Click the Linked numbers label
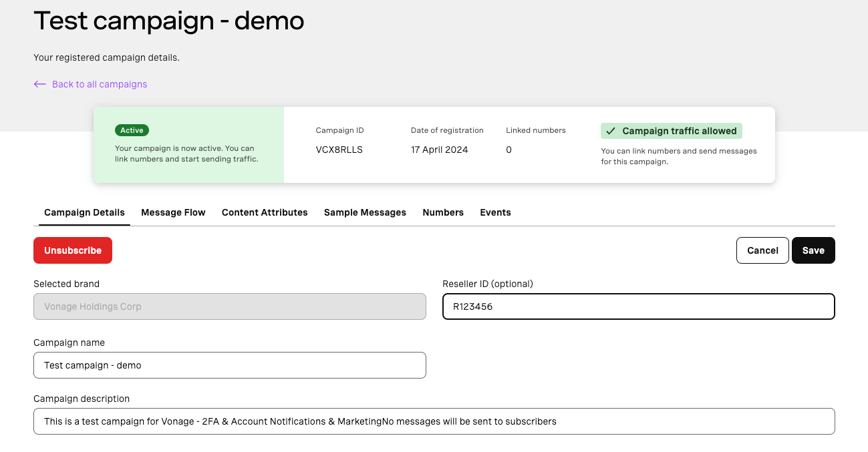 (536, 130)
